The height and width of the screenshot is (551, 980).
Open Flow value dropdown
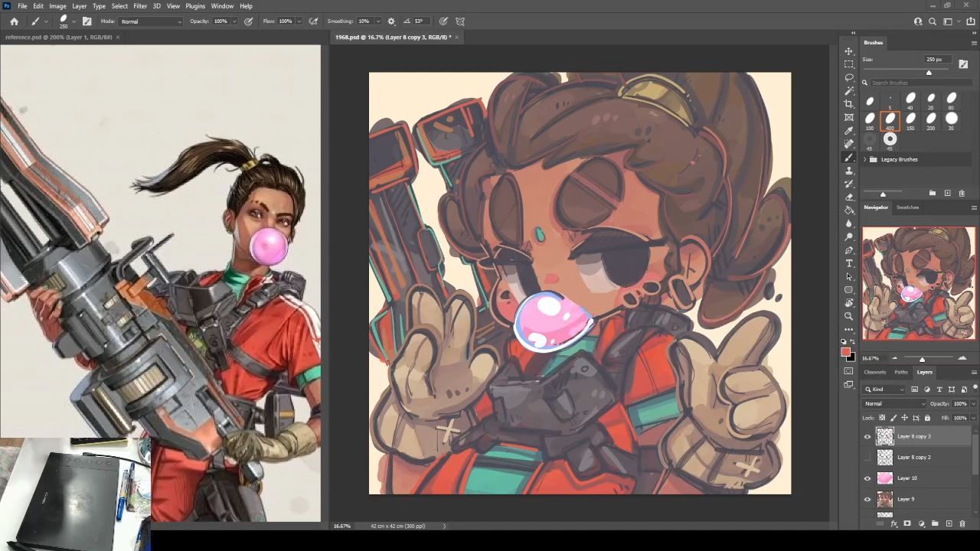coord(299,21)
